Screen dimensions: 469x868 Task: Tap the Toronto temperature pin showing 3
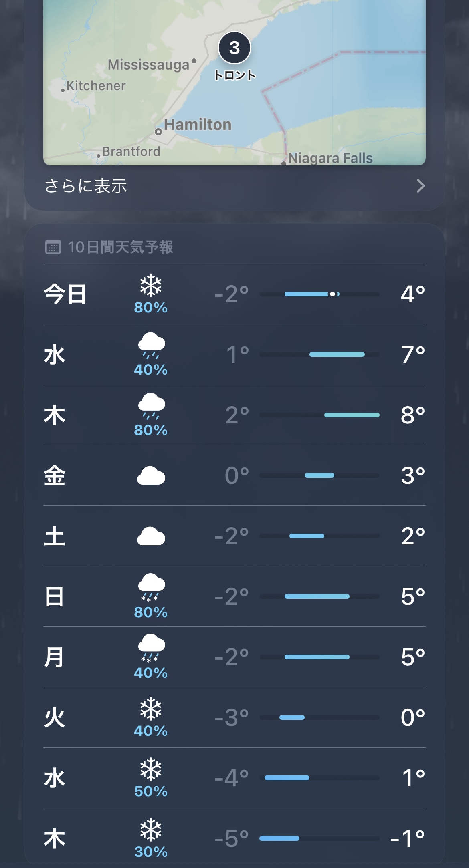(234, 48)
